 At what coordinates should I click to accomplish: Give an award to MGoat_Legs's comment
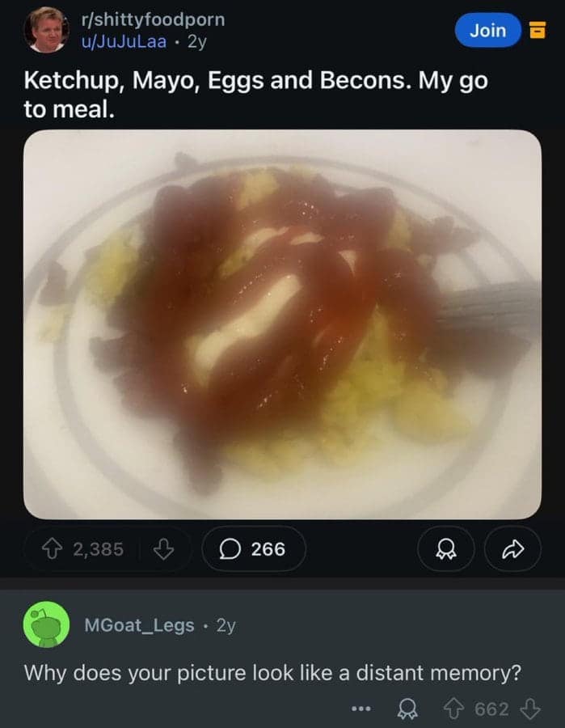click(408, 708)
